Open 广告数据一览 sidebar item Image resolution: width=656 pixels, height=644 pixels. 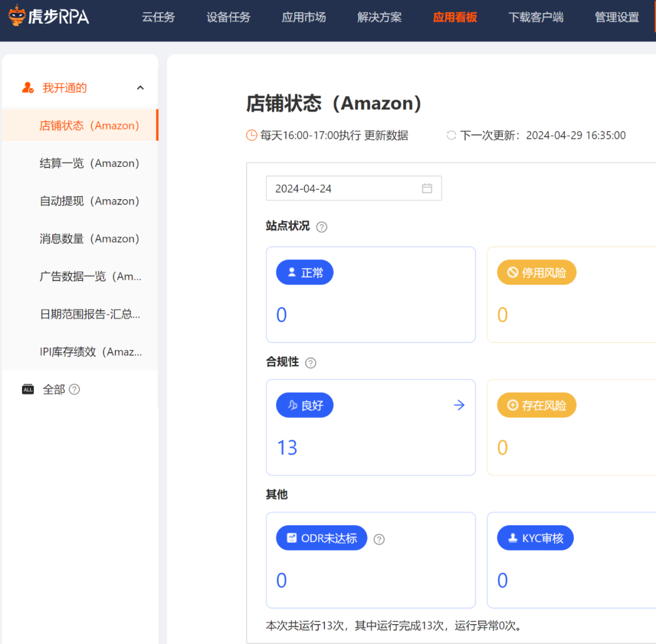(80, 276)
